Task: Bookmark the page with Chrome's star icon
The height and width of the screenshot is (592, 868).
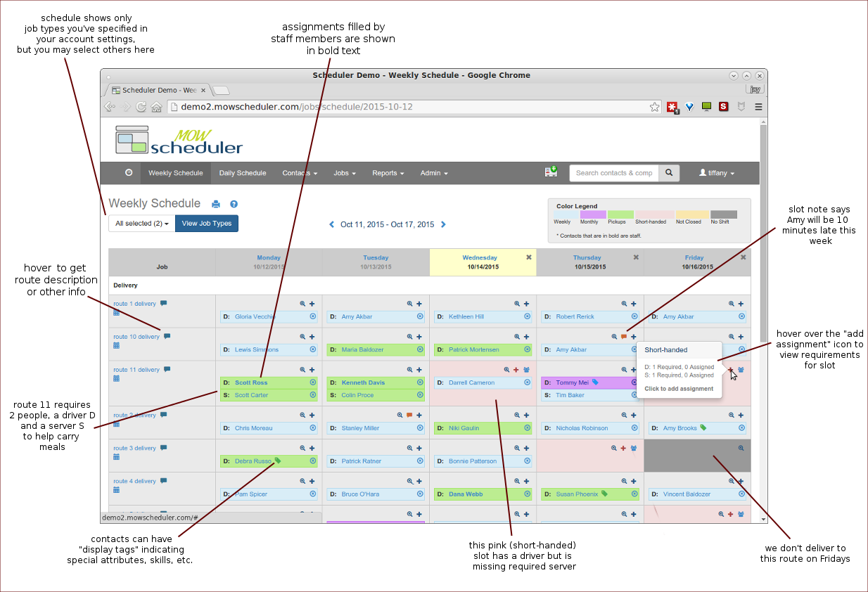Action: click(x=654, y=107)
